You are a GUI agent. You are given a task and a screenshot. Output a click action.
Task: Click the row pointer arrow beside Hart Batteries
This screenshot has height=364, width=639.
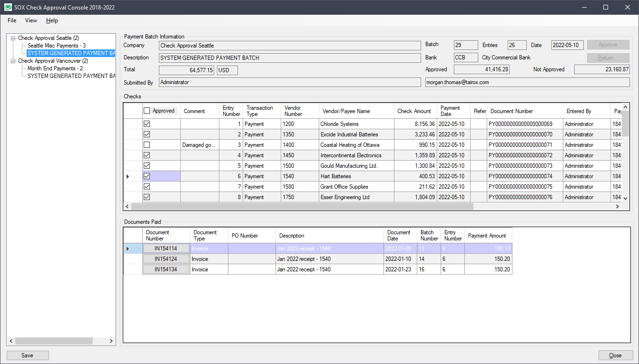click(x=128, y=176)
